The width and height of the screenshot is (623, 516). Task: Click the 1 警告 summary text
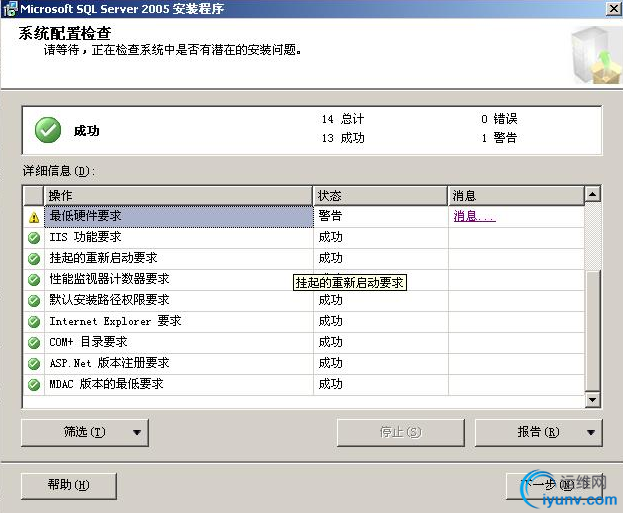click(x=499, y=138)
